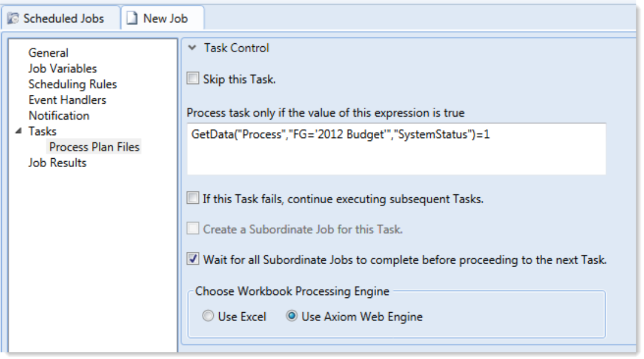Image resolution: width=644 pixels, height=359 pixels.
Task: Click the GetData expression text box
Action: (396, 148)
